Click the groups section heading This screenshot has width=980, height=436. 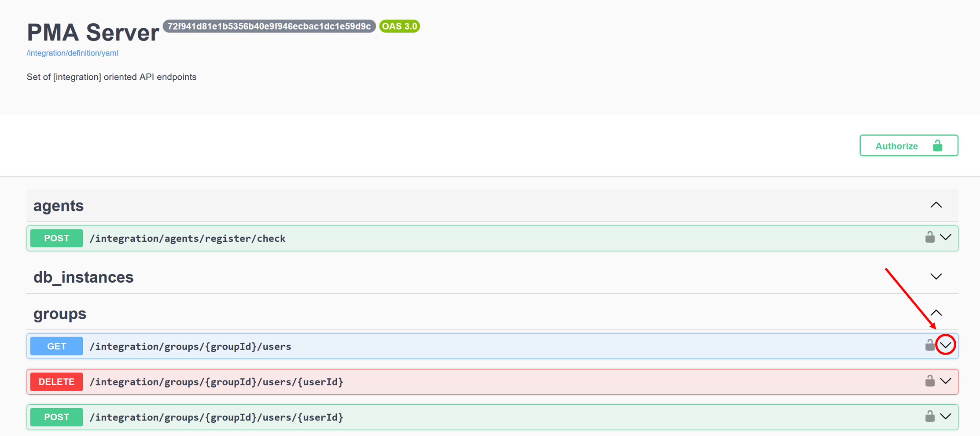[x=60, y=314]
